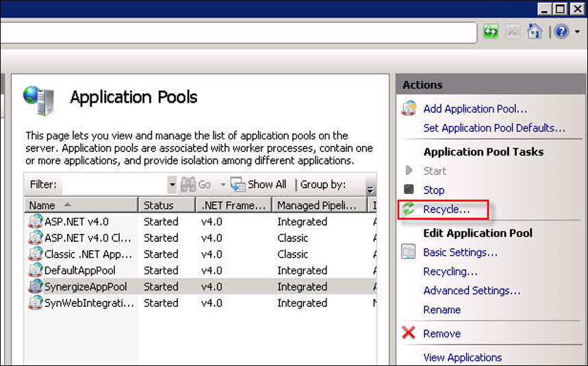Click the Stop square icon
The width and height of the screenshot is (588, 366).
click(x=409, y=189)
